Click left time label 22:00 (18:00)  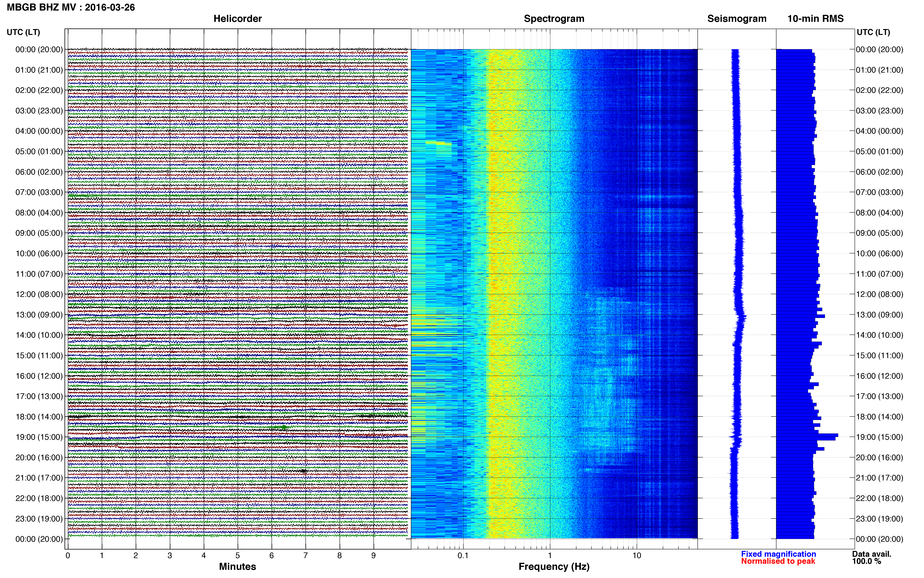click(39, 498)
